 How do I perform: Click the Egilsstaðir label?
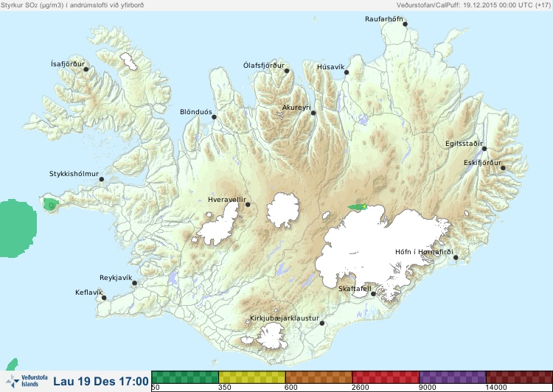pos(464,144)
